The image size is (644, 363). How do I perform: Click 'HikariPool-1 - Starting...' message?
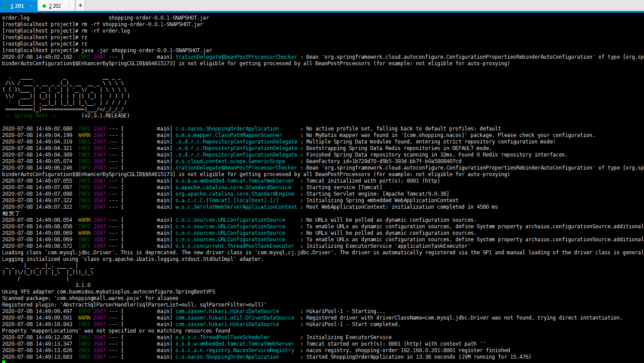(x=346, y=311)
